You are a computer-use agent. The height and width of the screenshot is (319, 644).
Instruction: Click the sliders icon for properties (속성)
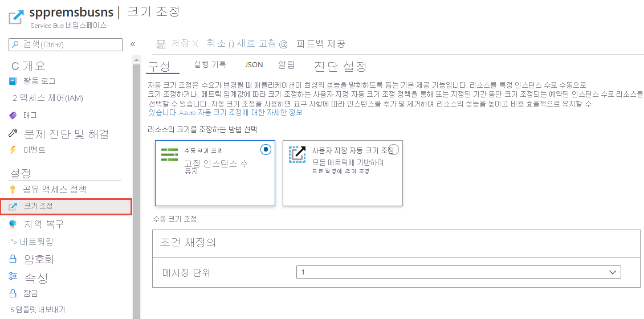pos(14,277)
